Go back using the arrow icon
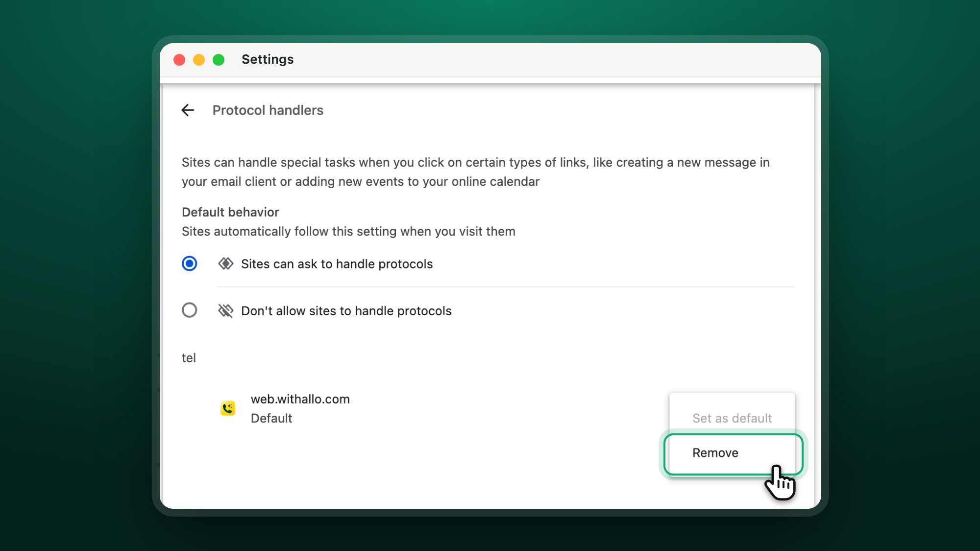The width and height of the screenshot is (980, 551). coord(188,110)
